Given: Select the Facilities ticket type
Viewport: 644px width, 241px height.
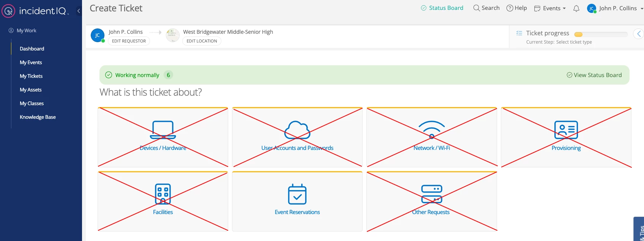Looking at the screenshot, I should point(163,201).
